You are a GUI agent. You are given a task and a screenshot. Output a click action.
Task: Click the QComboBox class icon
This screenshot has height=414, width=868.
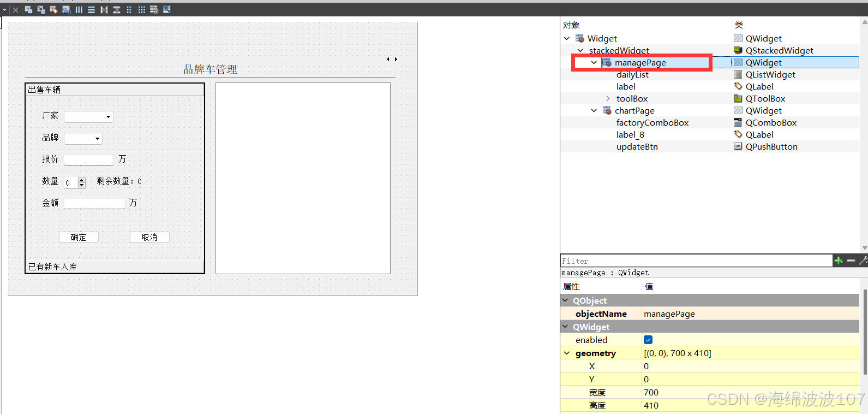[x=738, y=122]
